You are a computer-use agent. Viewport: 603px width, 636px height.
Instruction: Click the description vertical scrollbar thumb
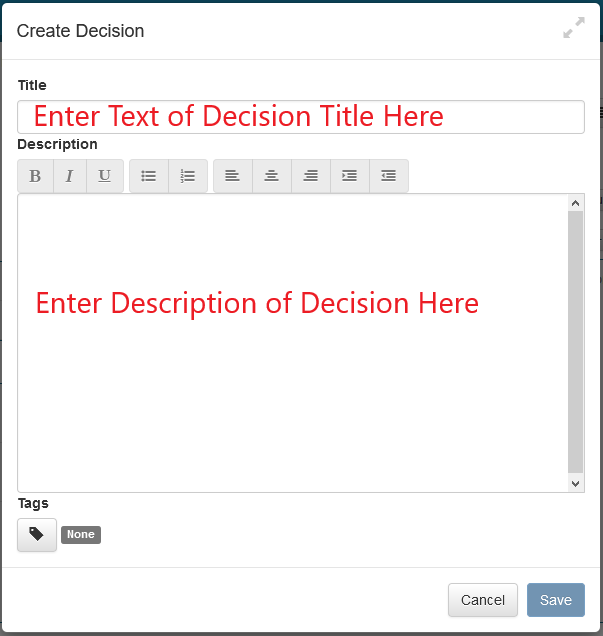575,340
